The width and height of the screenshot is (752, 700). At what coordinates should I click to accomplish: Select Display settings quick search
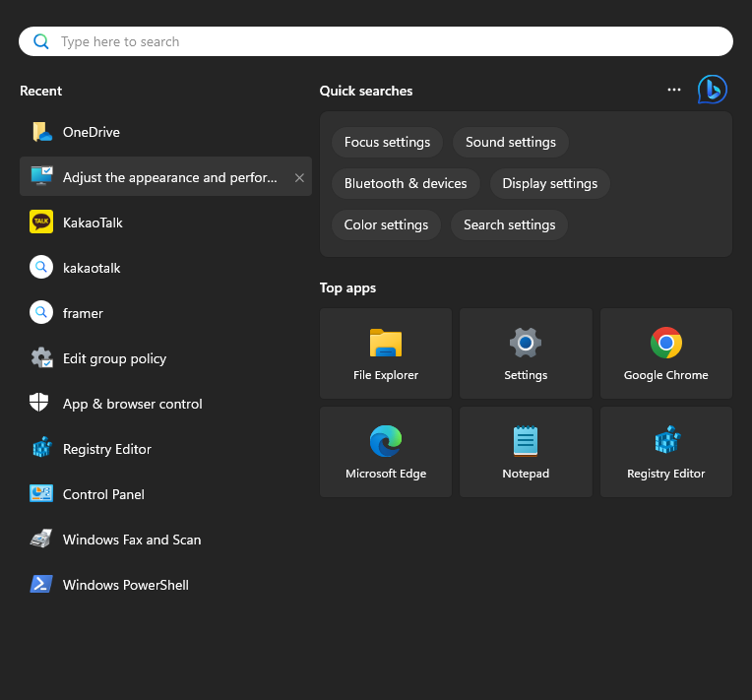tap(550, 184)
